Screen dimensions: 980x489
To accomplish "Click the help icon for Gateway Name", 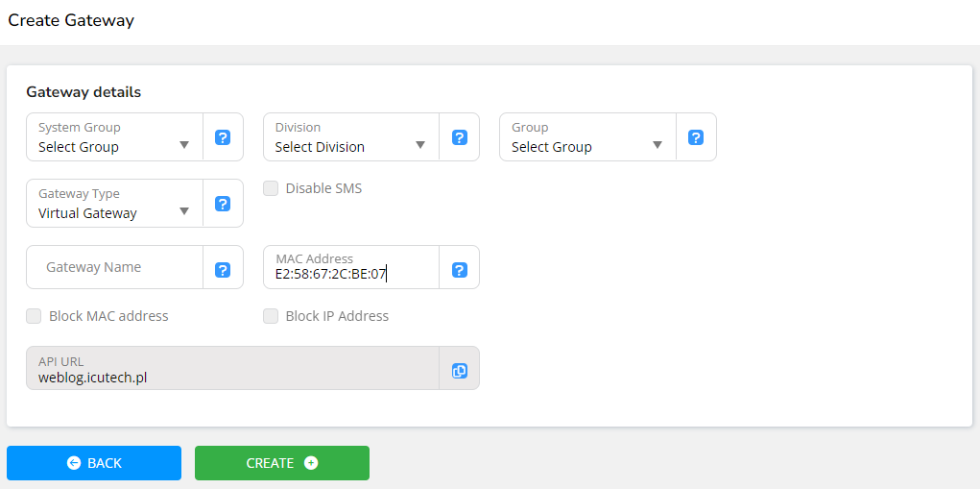I will pos(223,270).
